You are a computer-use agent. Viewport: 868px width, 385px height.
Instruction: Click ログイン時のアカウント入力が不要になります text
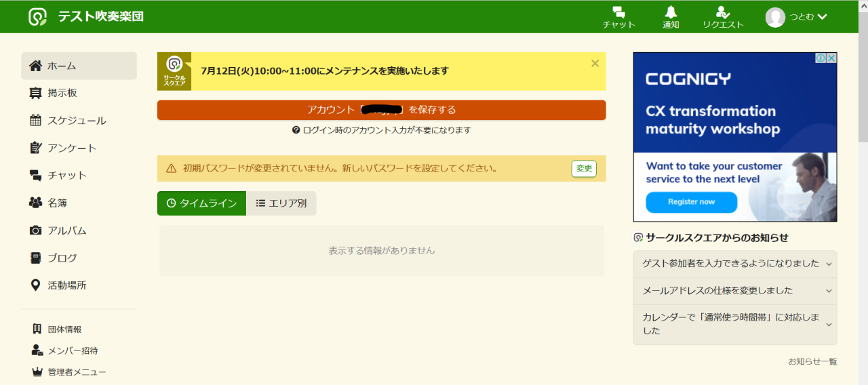pyautogui.click(x=387, y=130)
